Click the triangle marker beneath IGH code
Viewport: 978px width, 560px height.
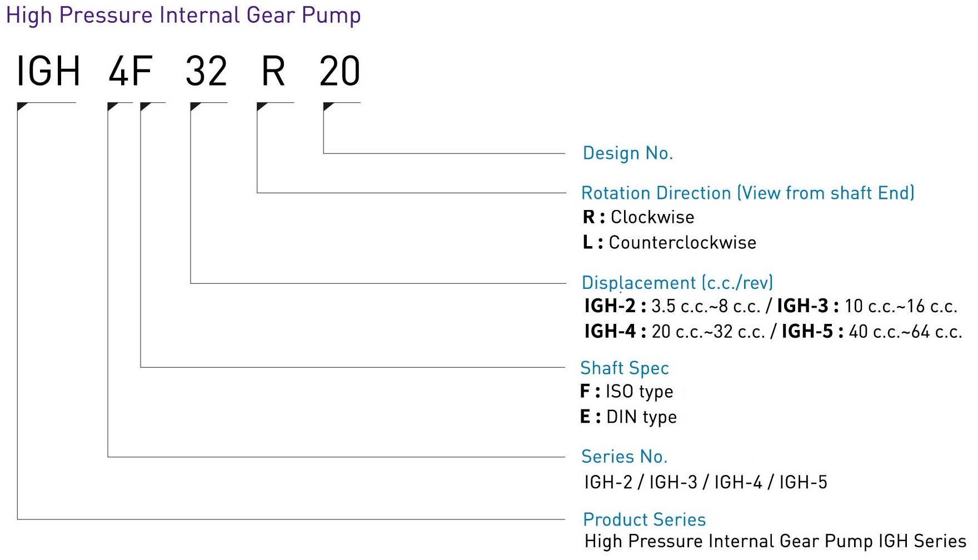[x=21, y=106]
